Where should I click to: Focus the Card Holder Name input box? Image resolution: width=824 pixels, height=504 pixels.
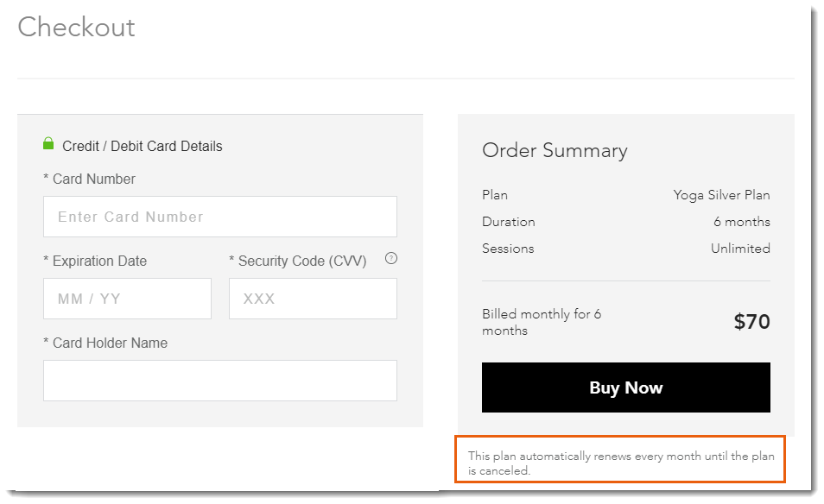(x=220, y=381)
